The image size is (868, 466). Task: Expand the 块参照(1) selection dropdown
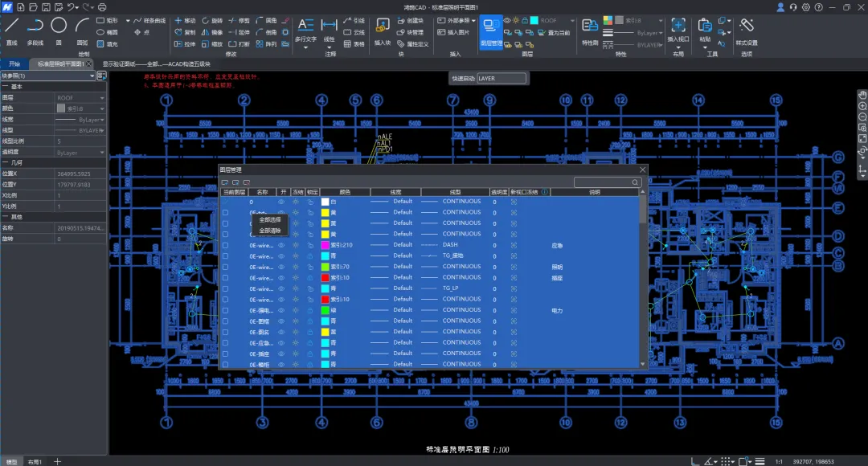[x=92, y=76]
